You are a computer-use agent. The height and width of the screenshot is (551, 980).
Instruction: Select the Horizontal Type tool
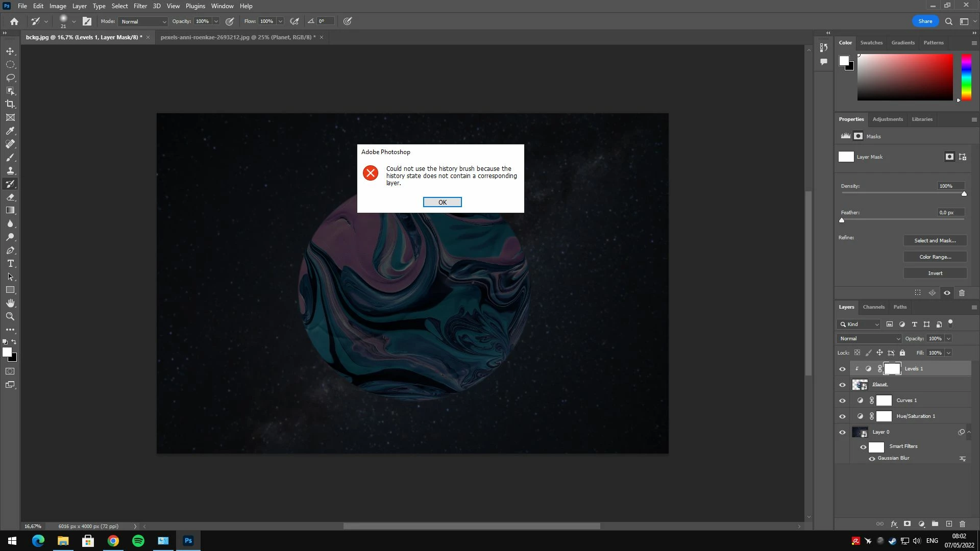click(10, 263)
